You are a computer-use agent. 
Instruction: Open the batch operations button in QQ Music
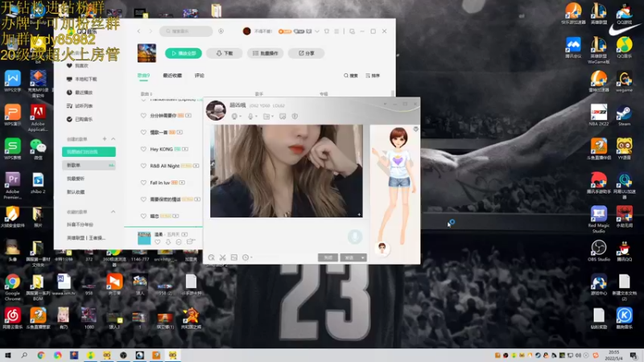(266, 53)
